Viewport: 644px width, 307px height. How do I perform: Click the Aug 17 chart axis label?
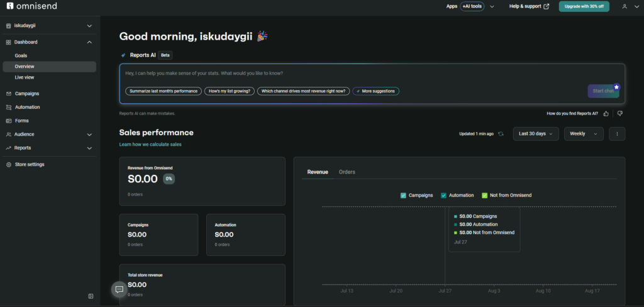pos(592,291)
